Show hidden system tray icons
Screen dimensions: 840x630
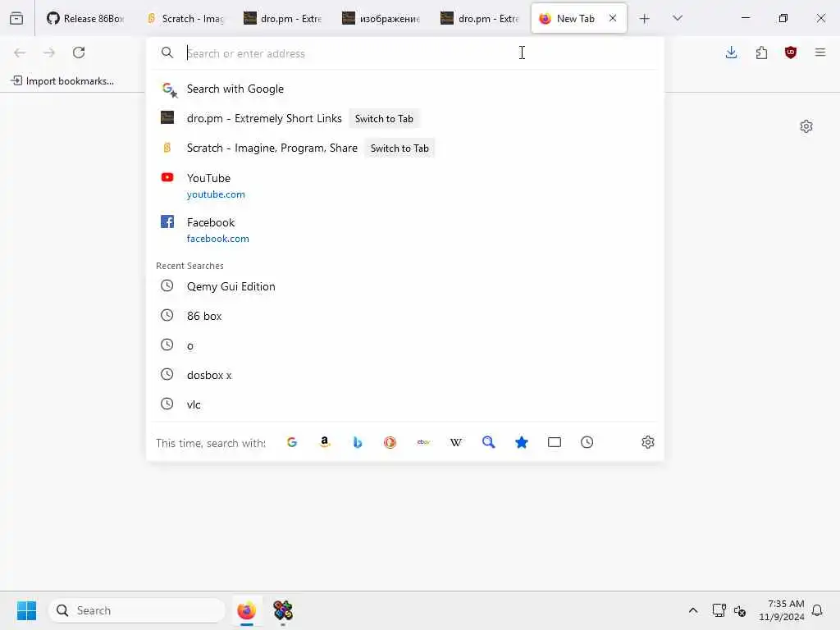point(692,610)
